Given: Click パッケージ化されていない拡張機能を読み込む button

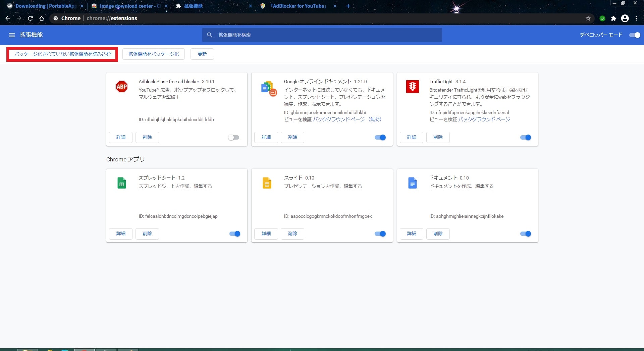Looking at the screenshot, I should [x=62, y=54].
